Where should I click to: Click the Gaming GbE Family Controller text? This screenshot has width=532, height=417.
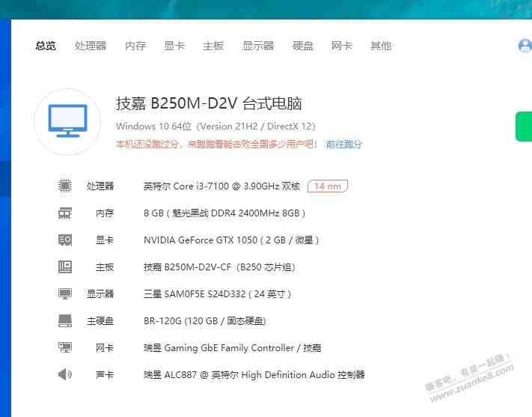[233, 347]
